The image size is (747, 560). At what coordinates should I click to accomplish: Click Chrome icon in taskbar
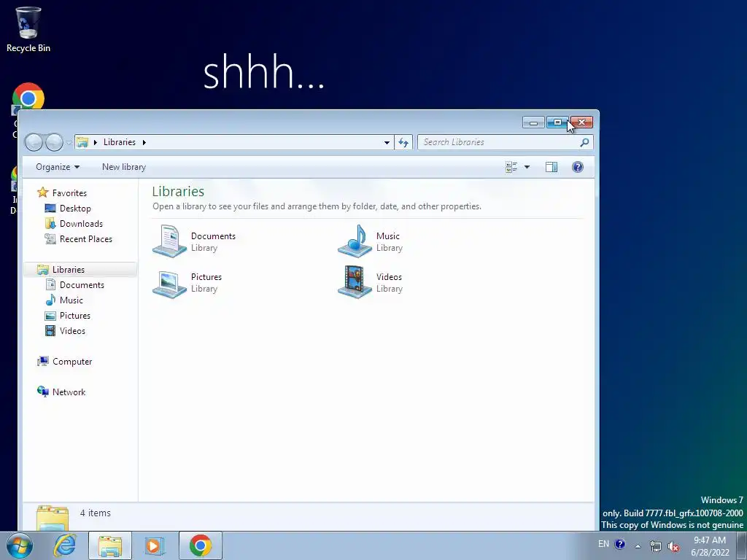(201, 545)
